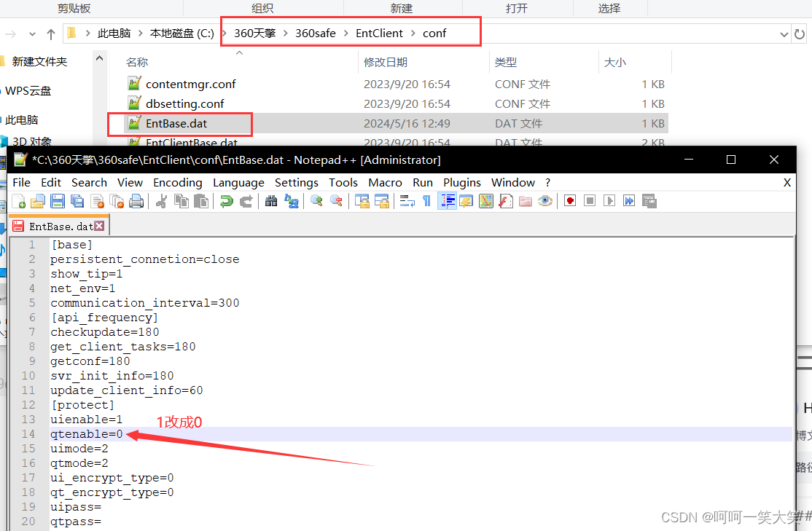Viewport: 812px width, 531px height.
Task: Save the file with the single floppy disk icon
Action: 58,201
